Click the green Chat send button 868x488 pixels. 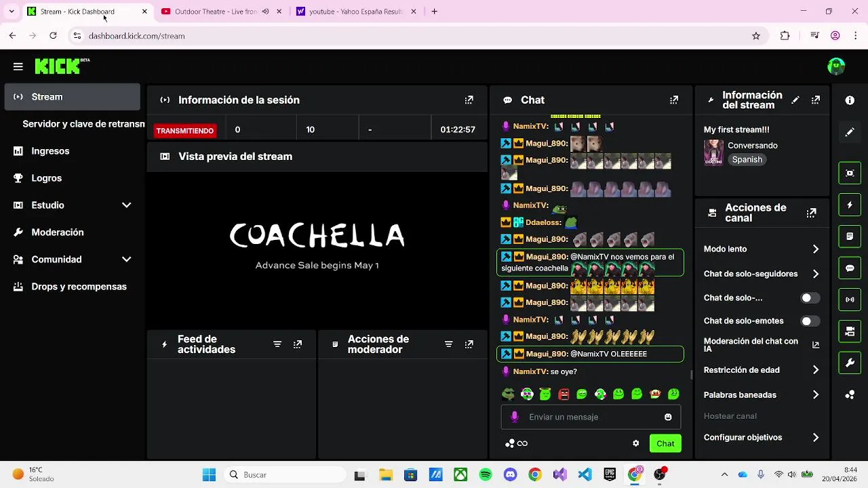[x=665, y=443]
